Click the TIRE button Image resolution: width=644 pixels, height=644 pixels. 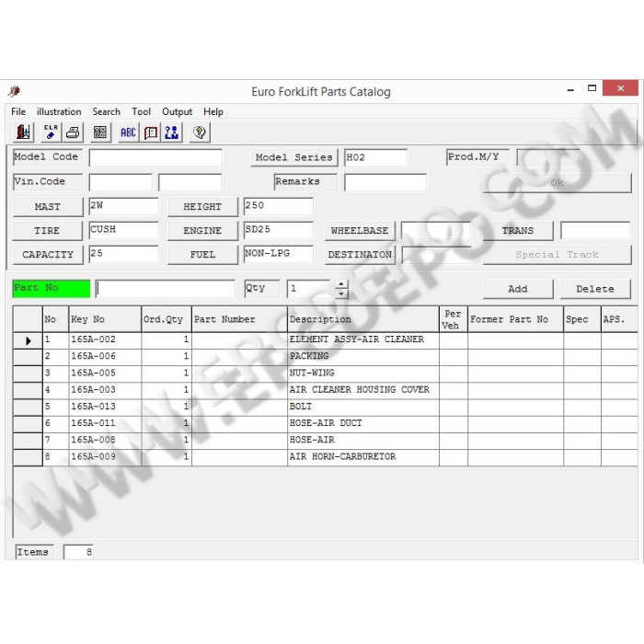tap(48, 230)
